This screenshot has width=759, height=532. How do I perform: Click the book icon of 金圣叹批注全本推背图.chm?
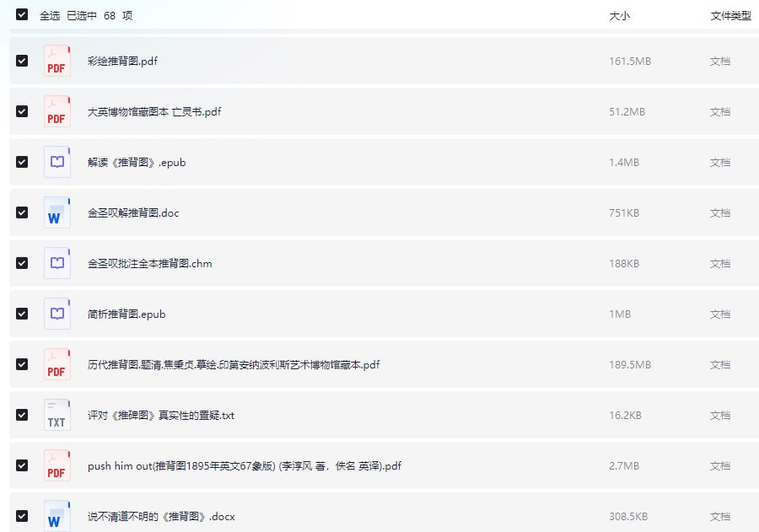tap(57, 263)
